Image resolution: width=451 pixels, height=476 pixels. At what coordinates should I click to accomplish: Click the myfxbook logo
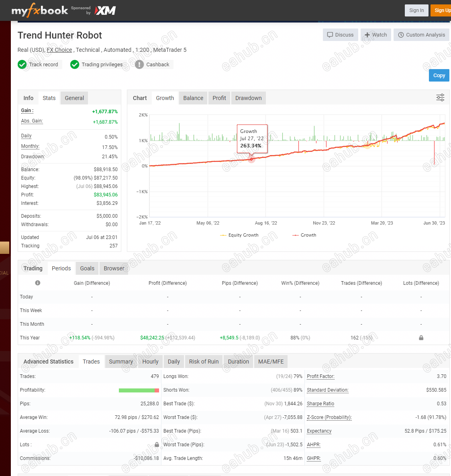(x=39, y=10)
